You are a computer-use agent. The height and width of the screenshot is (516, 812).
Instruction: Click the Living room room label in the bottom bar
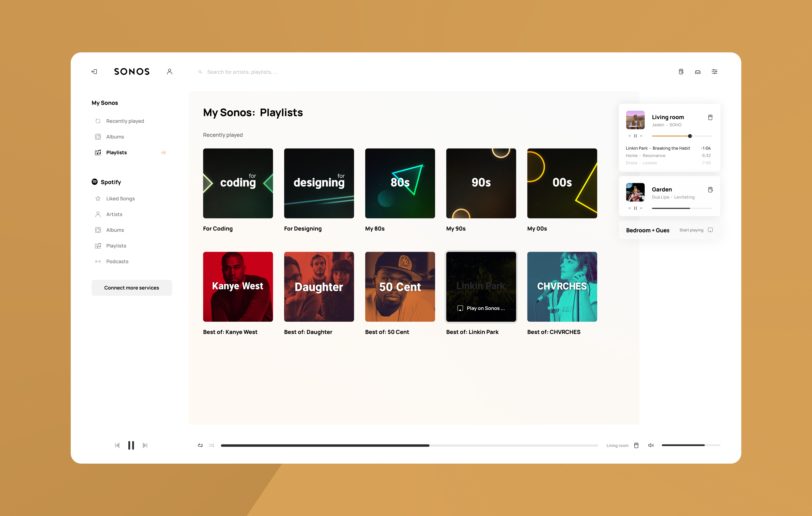(617, 446)
